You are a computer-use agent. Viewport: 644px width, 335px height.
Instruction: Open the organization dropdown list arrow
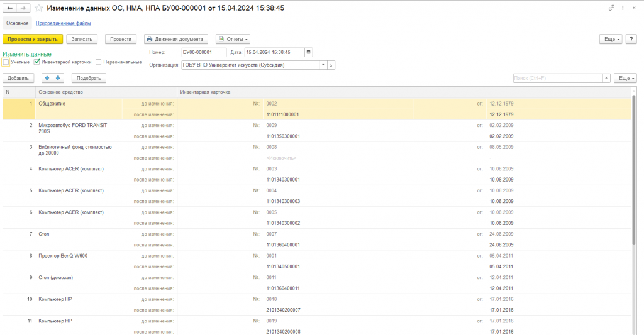click(x=323, y=65)
